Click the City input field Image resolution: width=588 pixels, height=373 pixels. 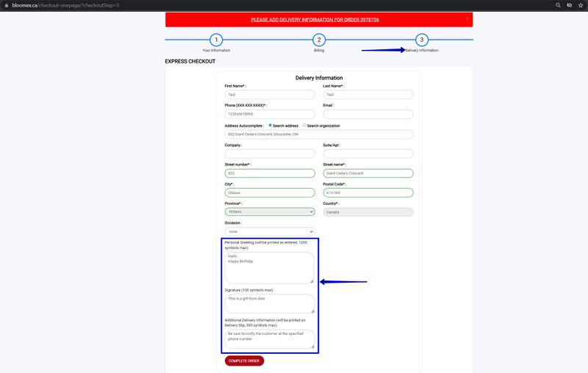click(270, 192)
